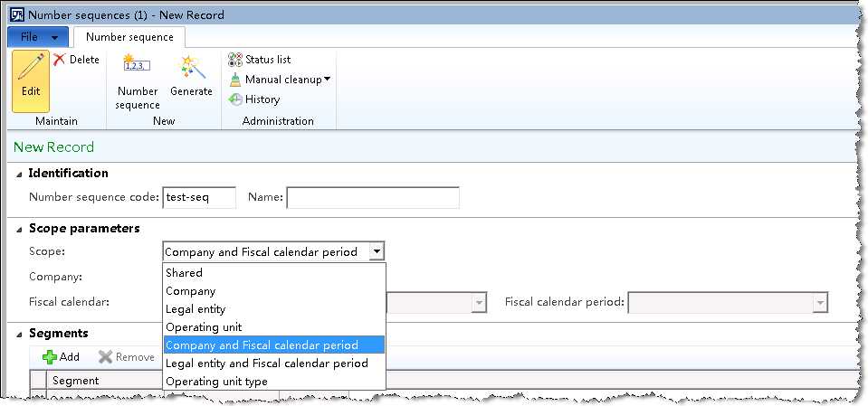Click the New Record heading
868x406 pixels.
click(53, 147)
